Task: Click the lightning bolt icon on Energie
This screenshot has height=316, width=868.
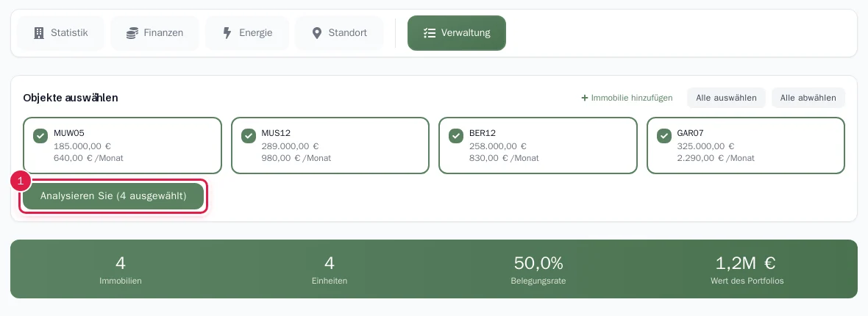Action: [227, 33]
